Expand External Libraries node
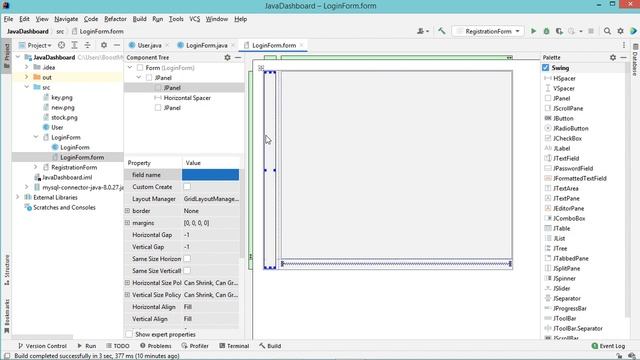 pyautogui.click(x=18, y=197)
